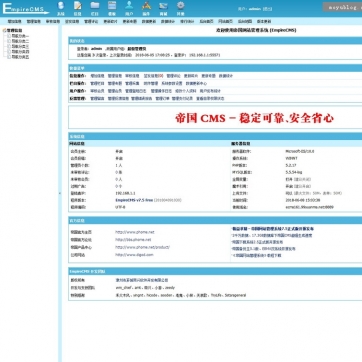Click the EmpireCMS v7.5 free version link

click(x=134, y=200)
